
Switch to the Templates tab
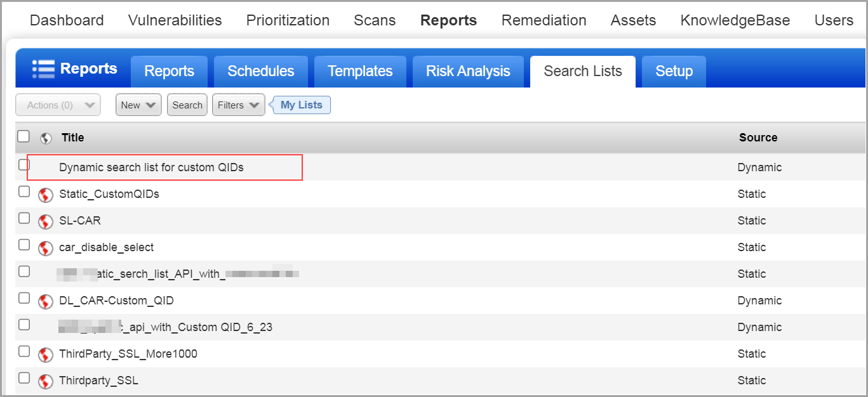(x=360, y=71)
